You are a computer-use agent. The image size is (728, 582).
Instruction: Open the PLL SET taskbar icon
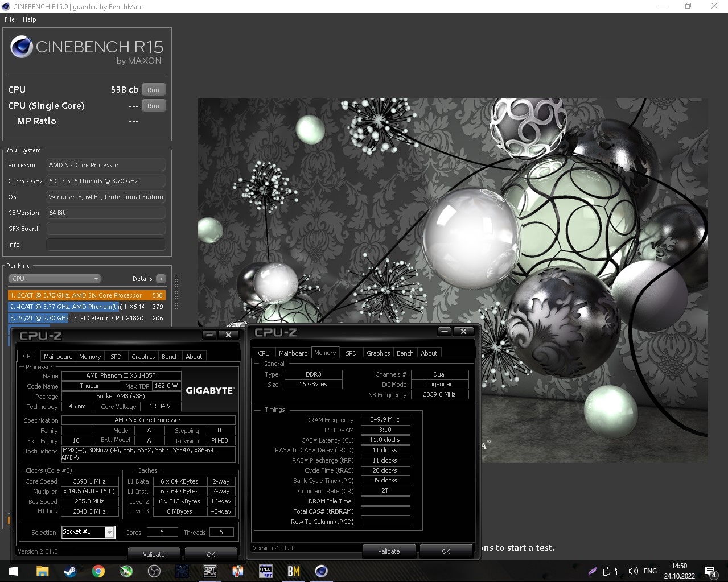click(265, 571)
